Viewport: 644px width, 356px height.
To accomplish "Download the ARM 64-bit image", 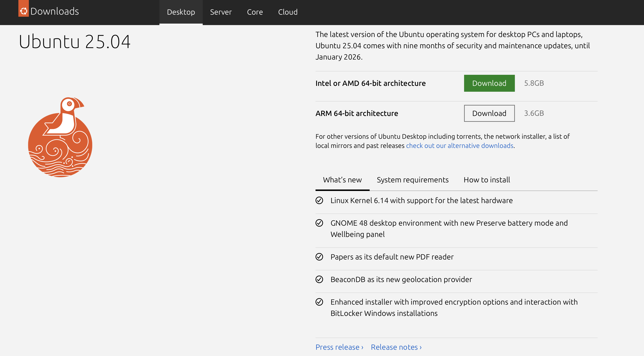I will click(489, 113).
